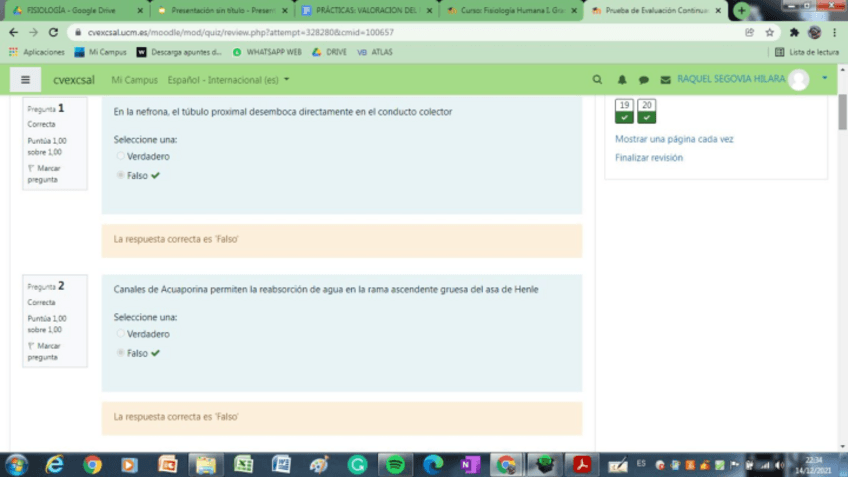Open Lista de lectura reading list
The image size is (848, 477).
pos(807,52)
